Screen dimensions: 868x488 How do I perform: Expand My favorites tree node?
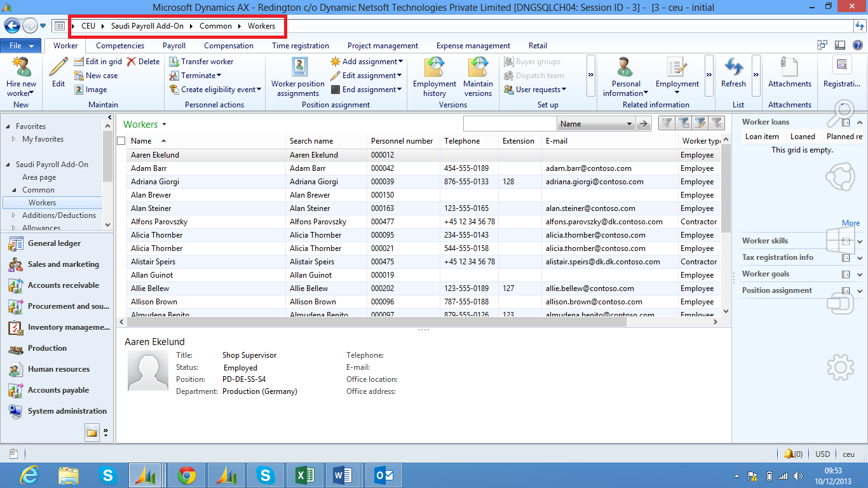pos(15,139)
